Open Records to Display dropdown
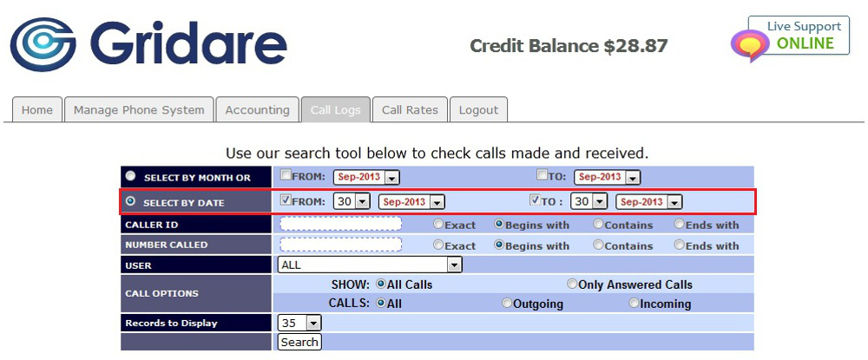 [300, 323]
